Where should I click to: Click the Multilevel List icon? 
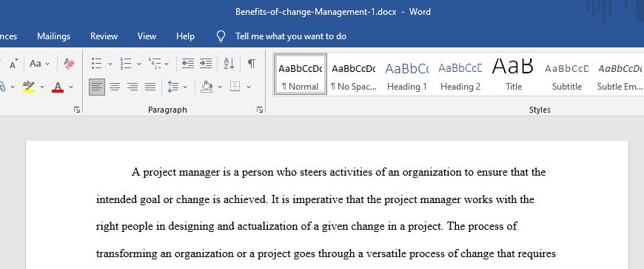[155, 63]
